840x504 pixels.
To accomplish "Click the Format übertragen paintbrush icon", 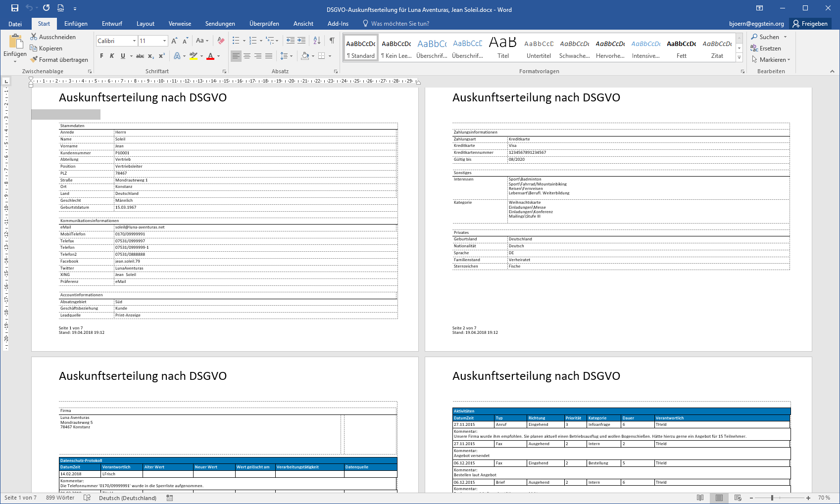I will tap(34, 60).
